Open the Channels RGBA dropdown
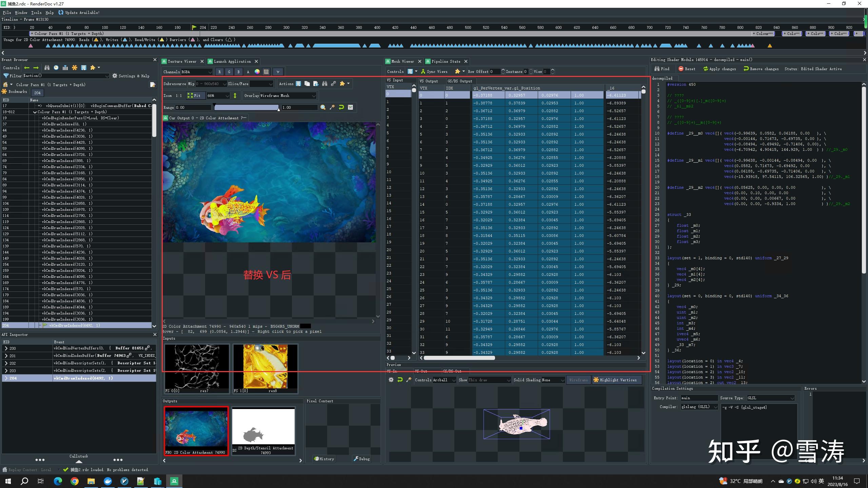The image size is (868, 488). pos(197,72)
